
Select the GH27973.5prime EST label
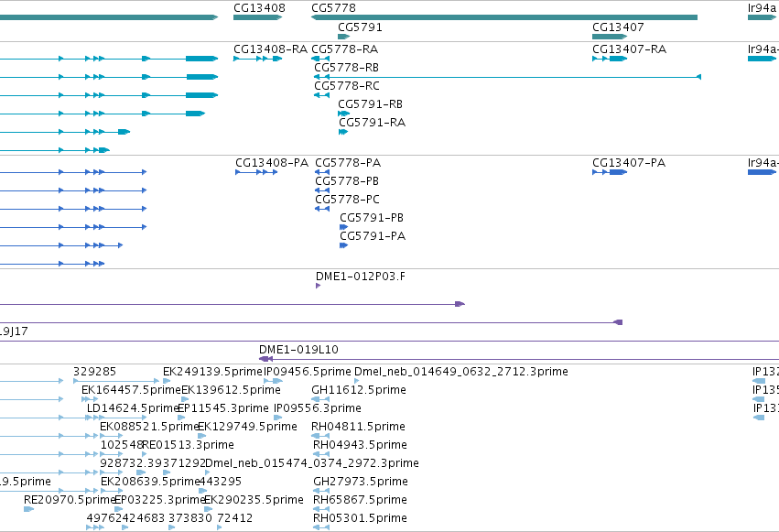click(360, 482)
